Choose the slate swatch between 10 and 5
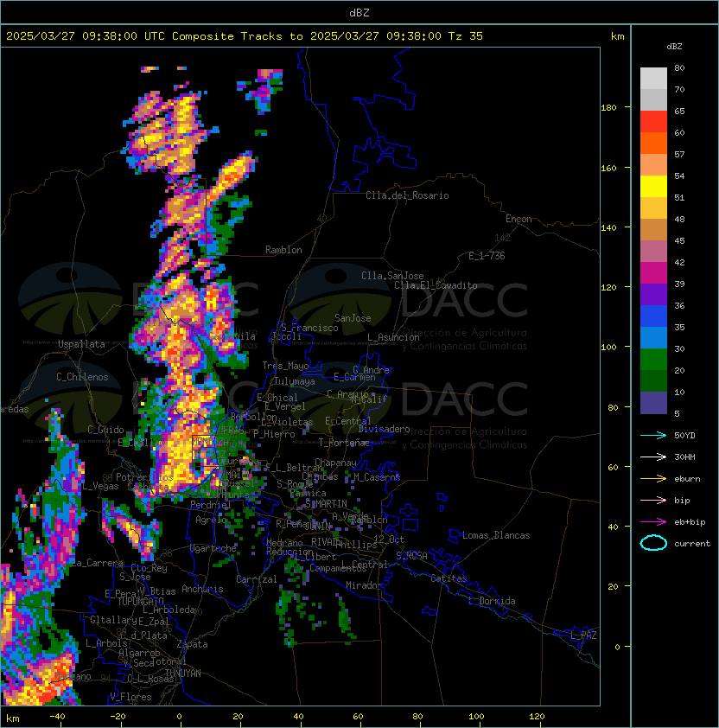The height and width of the screenshot is (728, 719). point(653,403)
